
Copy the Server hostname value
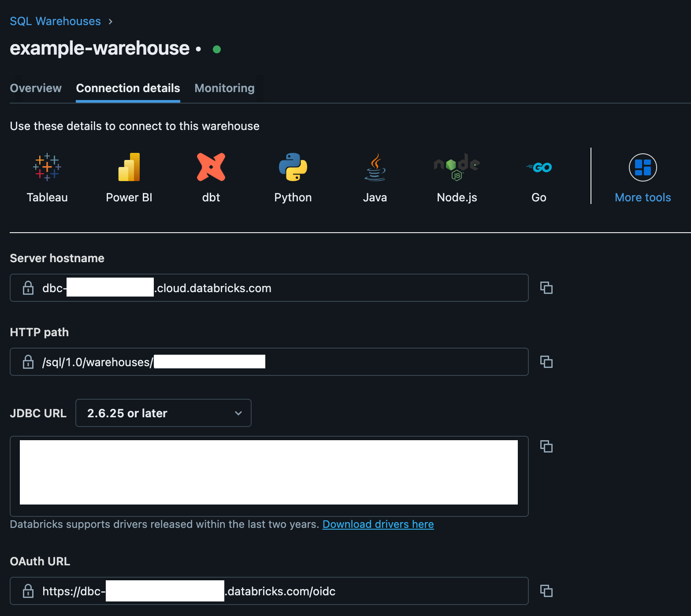546,288
